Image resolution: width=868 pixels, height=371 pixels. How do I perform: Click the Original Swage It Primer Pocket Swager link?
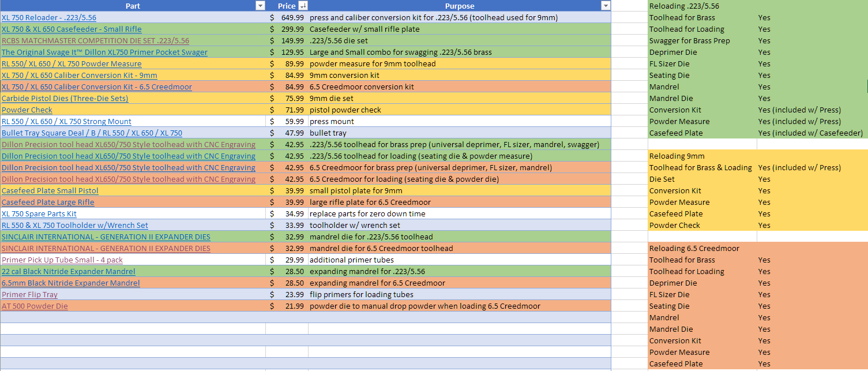pos(104,52)
